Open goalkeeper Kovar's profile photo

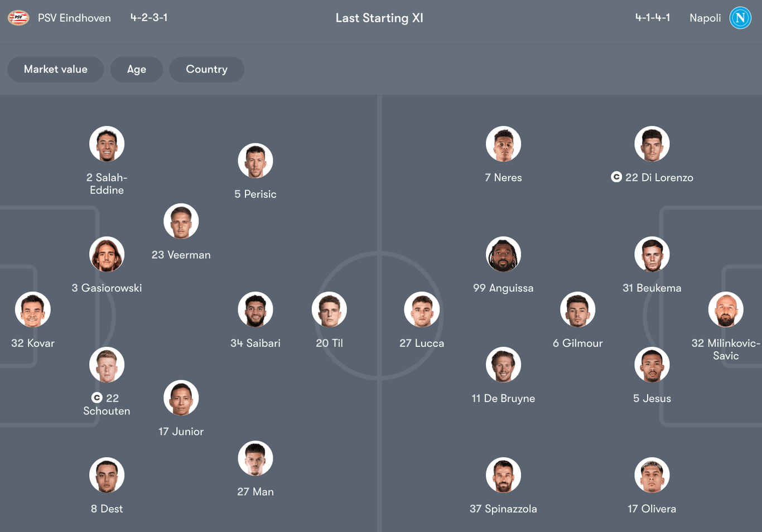tap(33, 310)
